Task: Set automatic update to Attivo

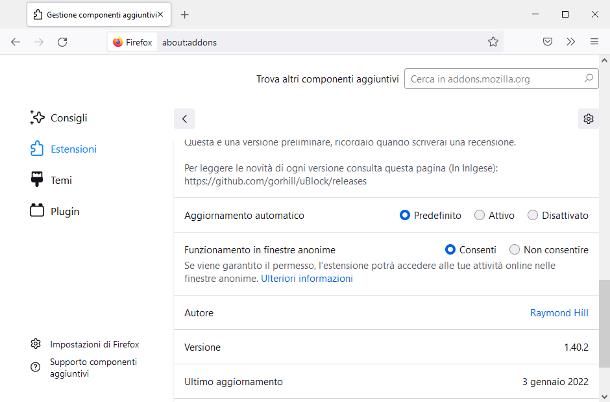Action: (479, 215)
